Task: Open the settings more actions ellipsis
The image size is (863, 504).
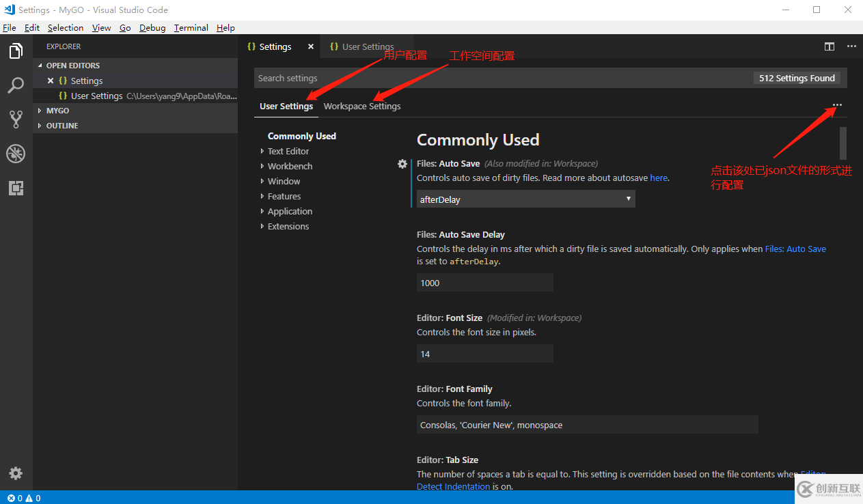Action: [837, 105]
